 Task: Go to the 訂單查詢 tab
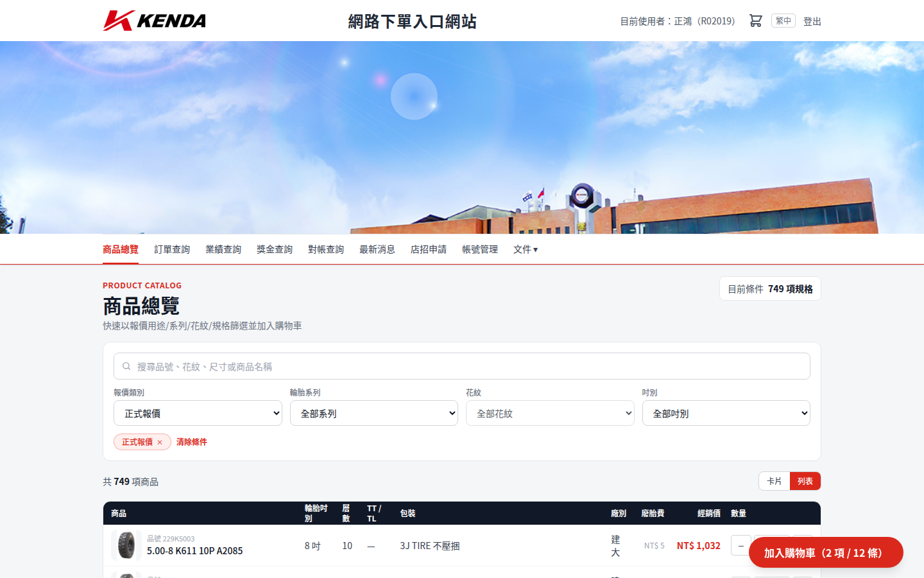172,249
